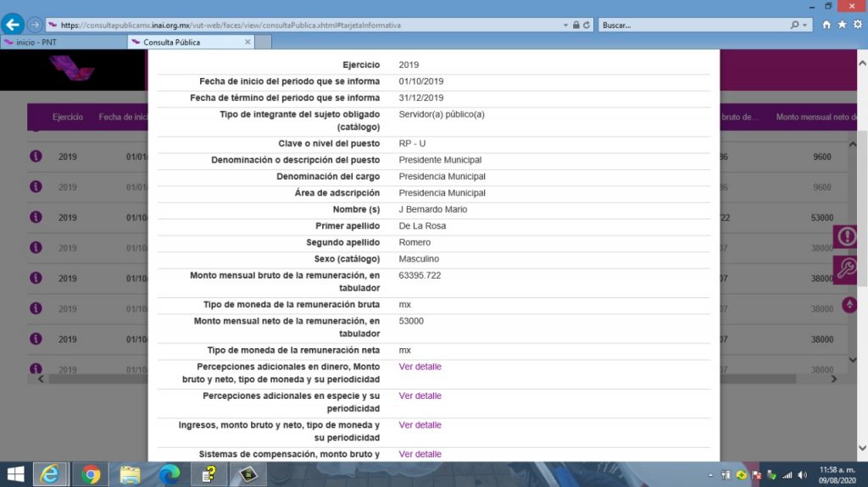Screen dimensions: 868x487
Task: Click the Buscar search input field
Action: click(695, 25)
